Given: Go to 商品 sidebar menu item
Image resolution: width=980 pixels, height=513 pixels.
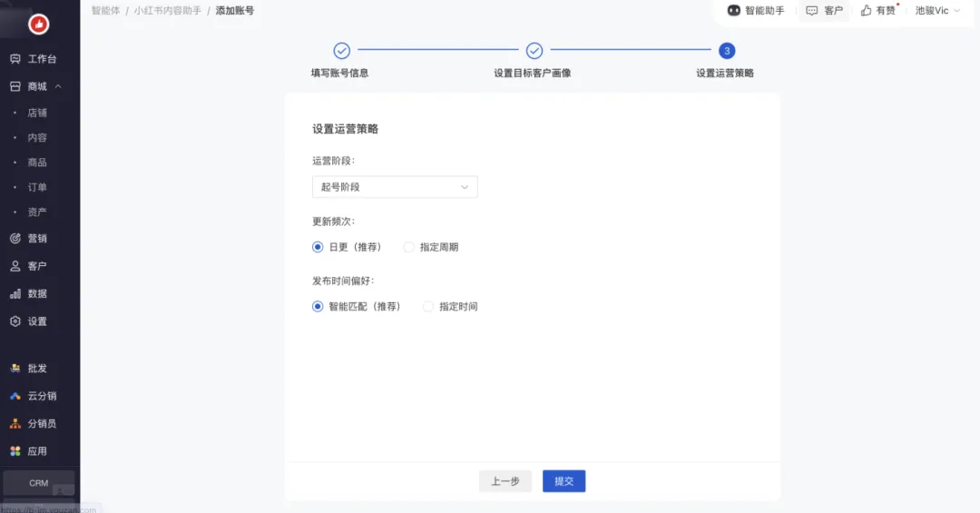Looking at the screenshot, I should point(37,163).
